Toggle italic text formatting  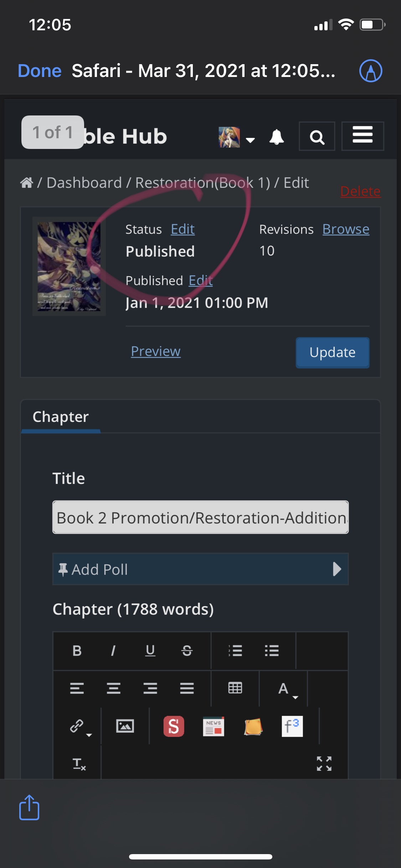pyautogui.click(x=113, y=651)
